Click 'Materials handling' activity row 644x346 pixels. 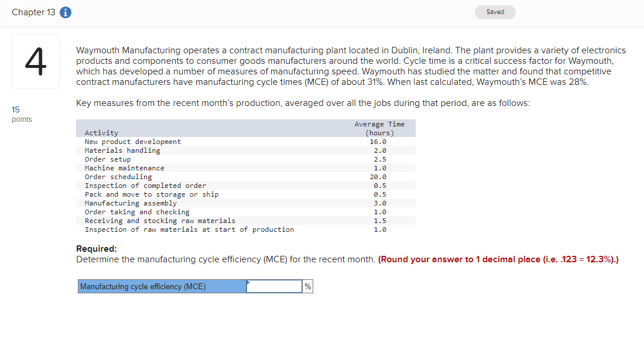[x=246, y=150]
